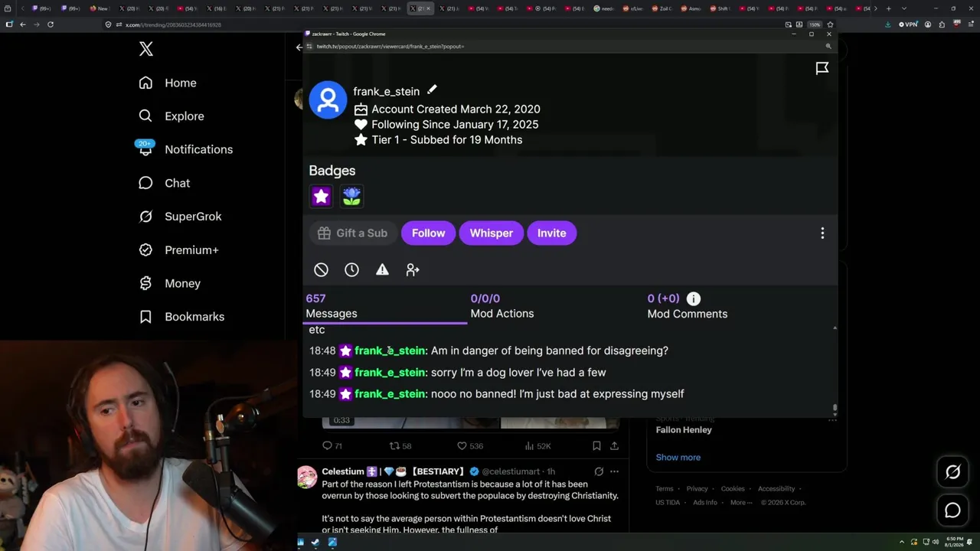Screen dimensions: 980x551
Task: Click the zoom icon in Twitch popout address bar
Action: pos(828,47)
